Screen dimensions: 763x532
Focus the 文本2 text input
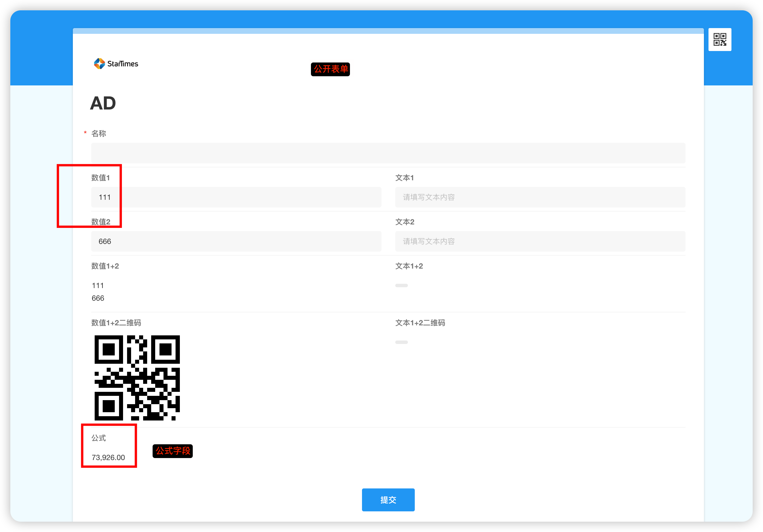pyautogui.click(x=540, y=241)
